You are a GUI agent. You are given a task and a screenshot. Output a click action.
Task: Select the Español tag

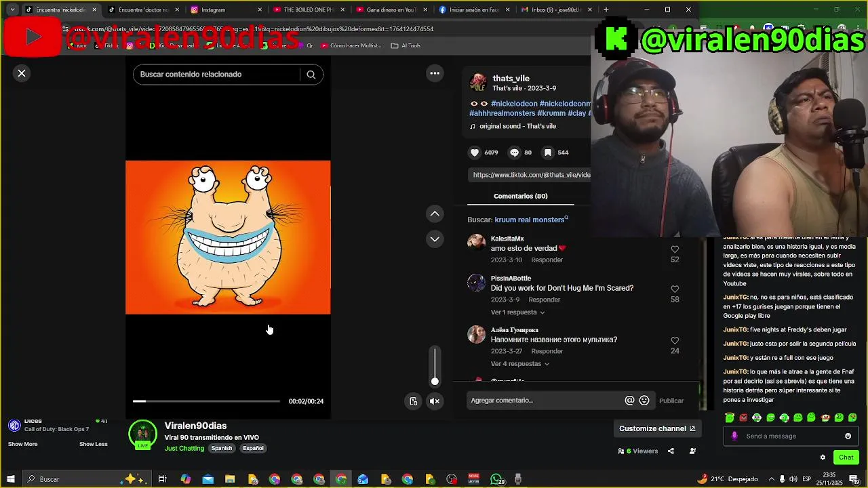tap(253, 449)
